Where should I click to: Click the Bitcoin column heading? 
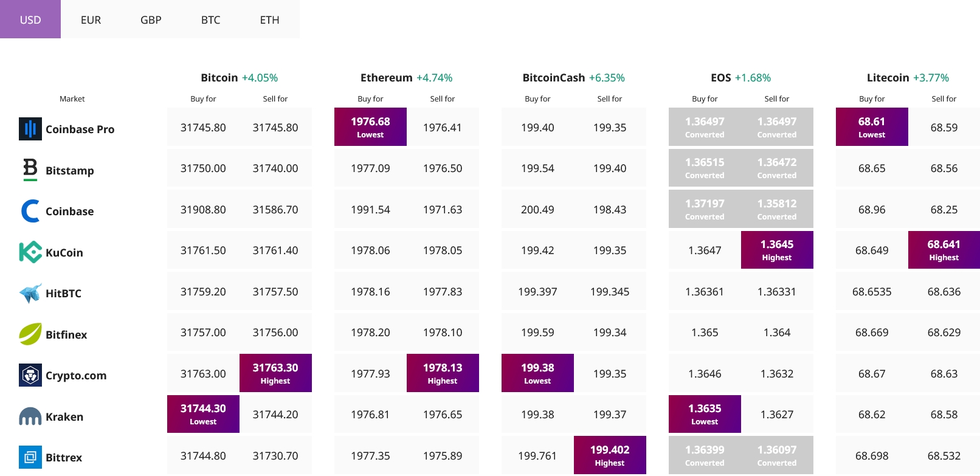pos(219,78)
